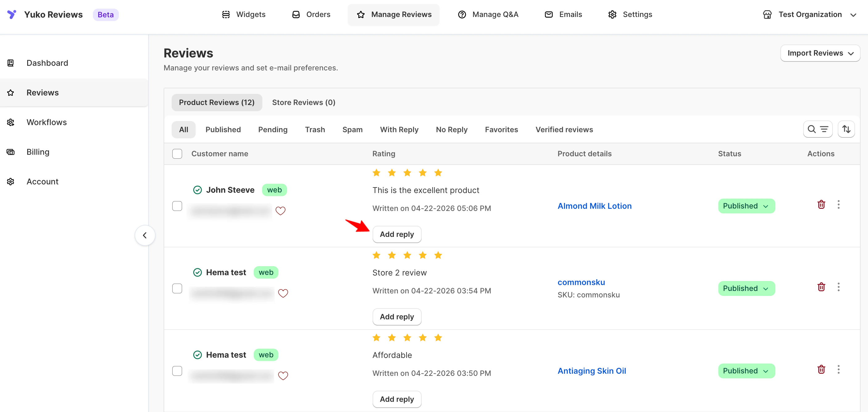Filter reviews with No Reply

pyautogui.click(x=452, y=130)
